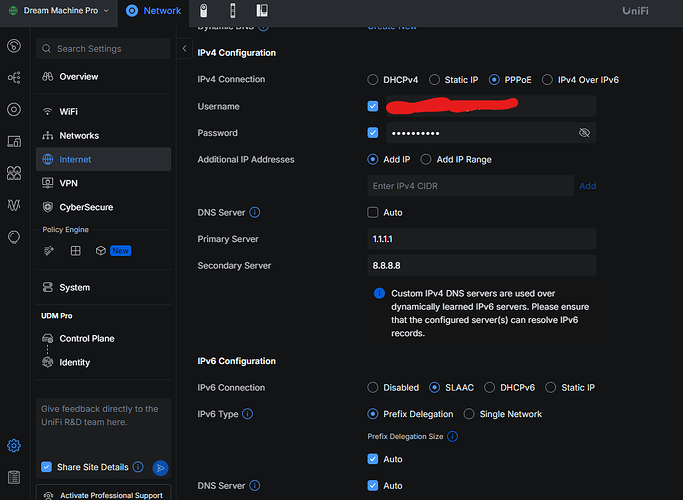The image size is (683, 500).
Task: Collapse the settings sidebar with chevron arrow
Action: pos(184,48)
